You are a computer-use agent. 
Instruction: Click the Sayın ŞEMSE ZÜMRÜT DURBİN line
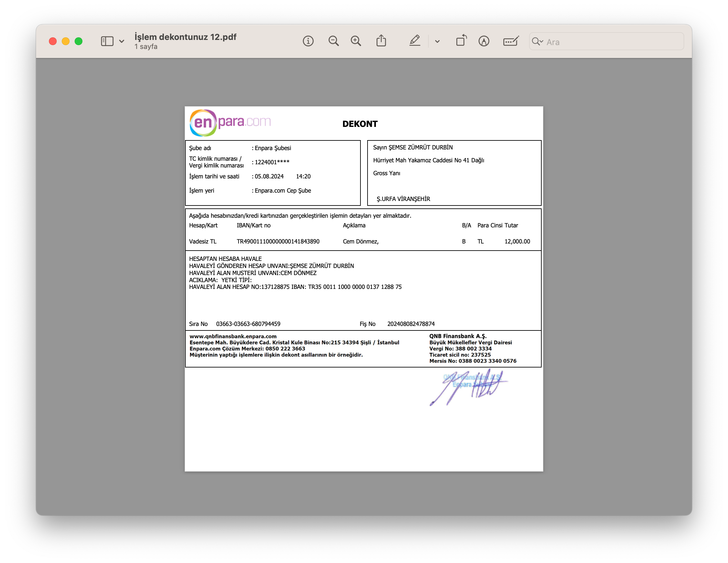click(x=413, y=148)
